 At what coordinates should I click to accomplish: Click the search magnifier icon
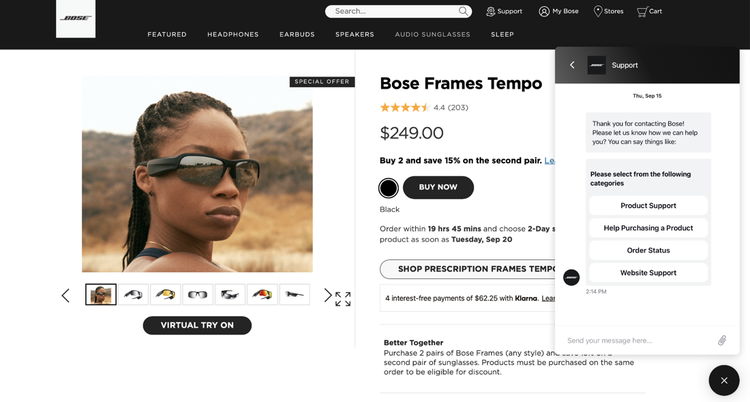pyautogui.click(x=464, y=11)
